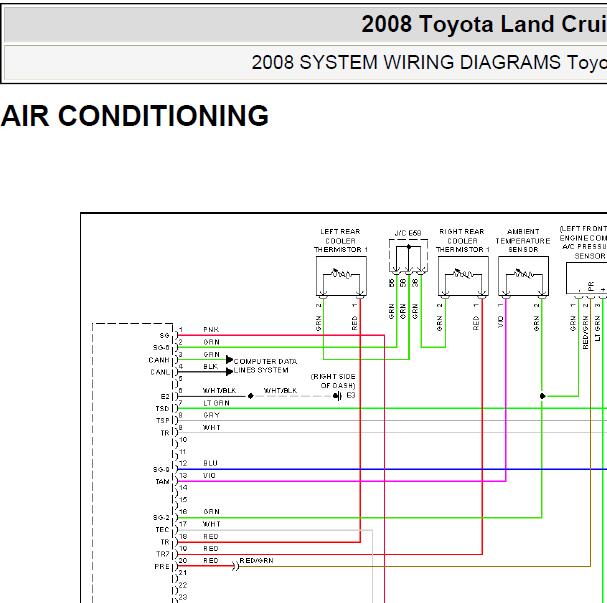607x603 pixels.
Task: Click the "SG-2" terminal label
Action: pos(161,517)
